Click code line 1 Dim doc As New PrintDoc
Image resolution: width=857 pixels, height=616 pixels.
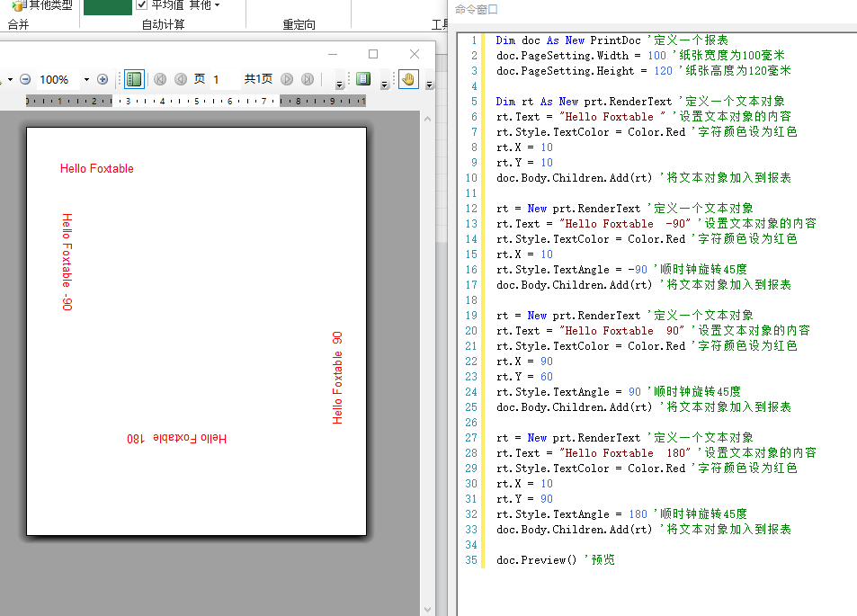pyautogui.click(x=612, y=40)
